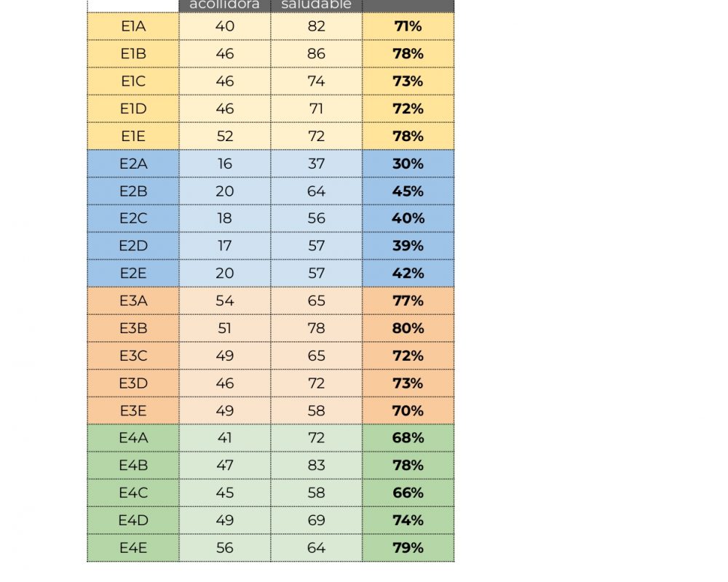Select the 30% cell in row E2A
This screenshot has width=728, height=582.
click(408, 164)
